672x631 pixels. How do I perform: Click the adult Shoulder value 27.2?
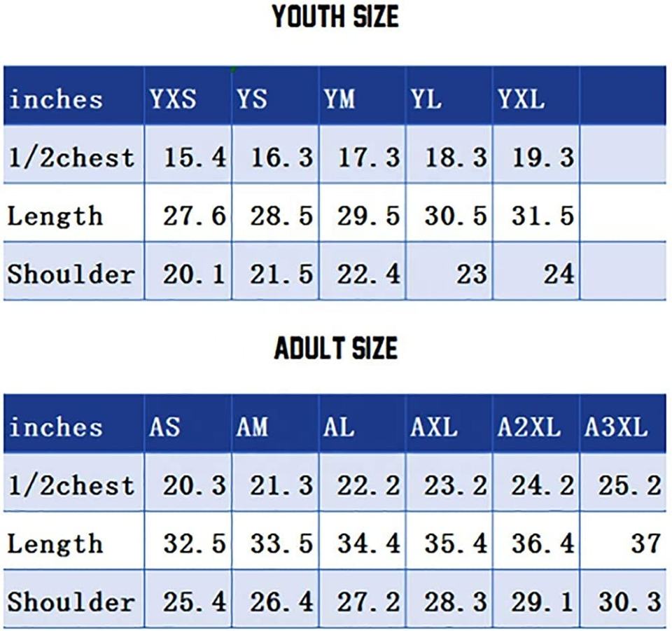point(368,602)
